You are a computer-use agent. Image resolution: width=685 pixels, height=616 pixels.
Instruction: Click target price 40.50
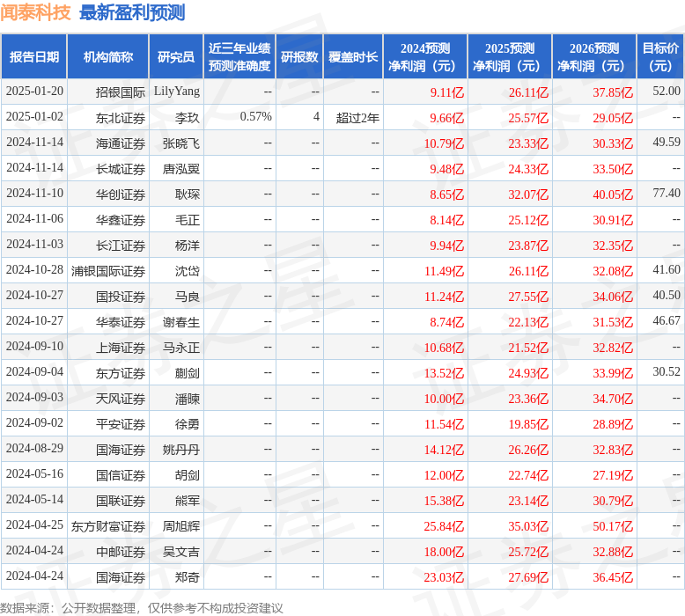[x=667, y=296]
